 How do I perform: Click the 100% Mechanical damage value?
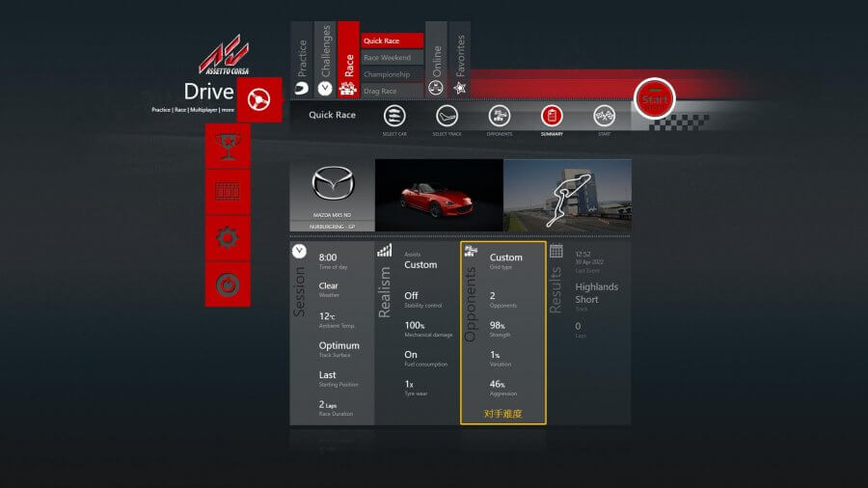(415, 325)
